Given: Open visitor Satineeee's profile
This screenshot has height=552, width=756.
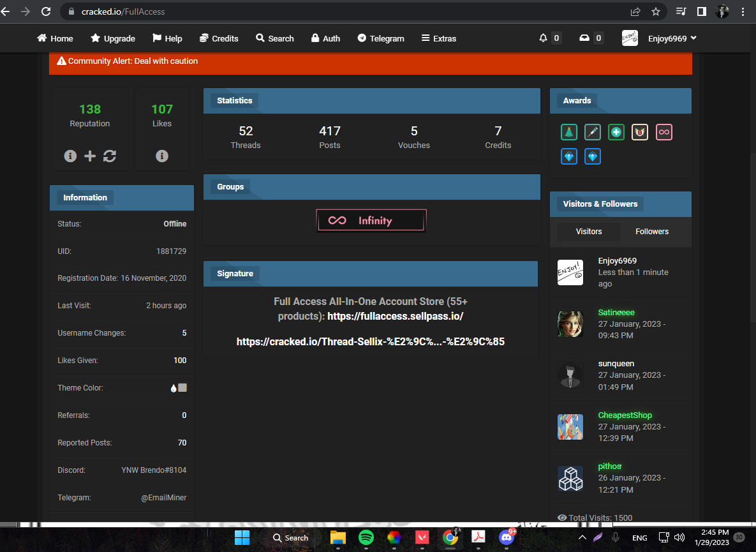Looking at the screenshot, I should click(616, 313).
